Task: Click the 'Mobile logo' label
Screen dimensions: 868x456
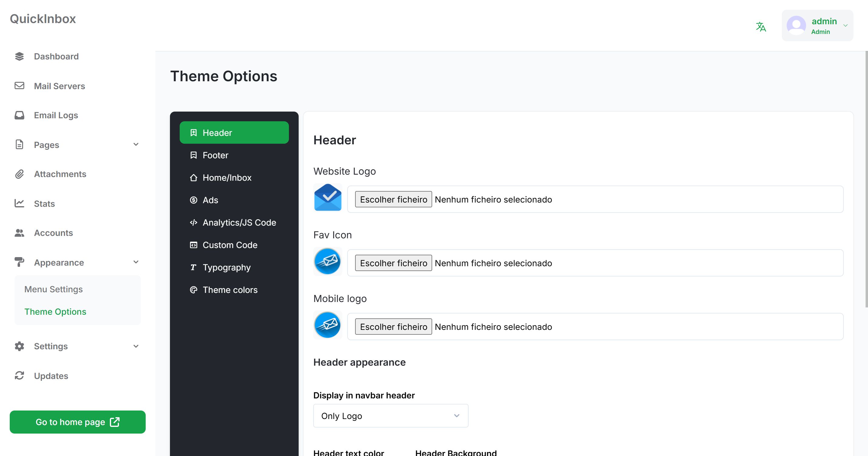Action: tap(340, 299)
